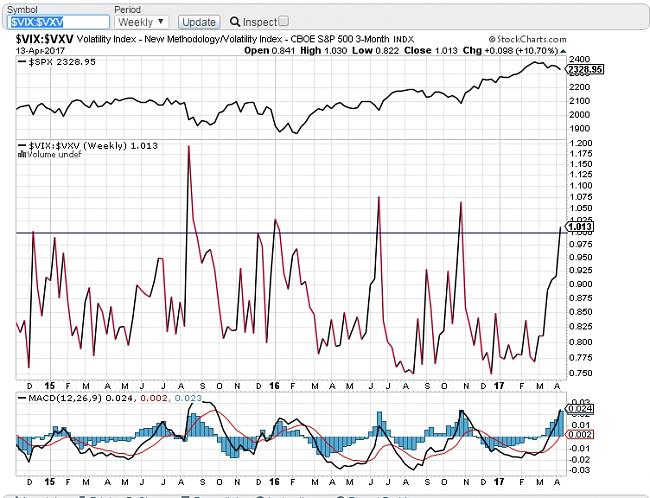650x498 pixels.
Task: Click the $VIX:$VXV (Weekly) 1.013 legend
Action: (88, 146)
